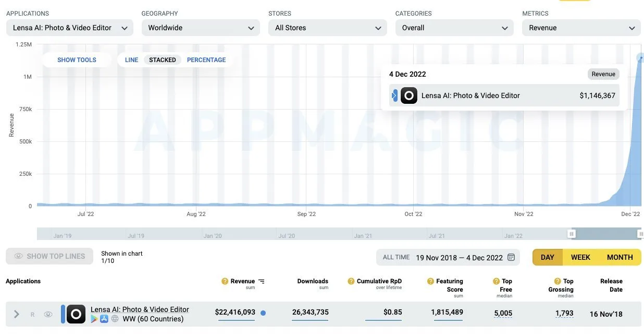This screenshot has height=336, width=644.
Task: Click the 16 Nov'18 release date
Action: point(606,314)
